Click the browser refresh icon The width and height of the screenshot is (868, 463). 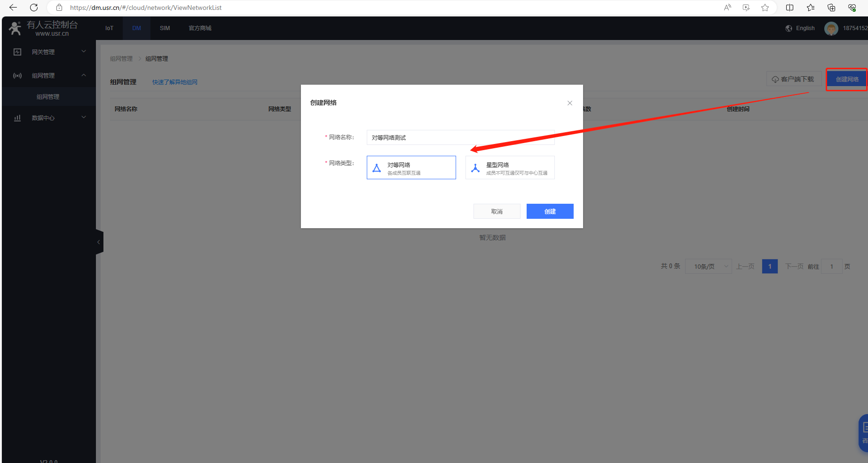coord(34,8)
